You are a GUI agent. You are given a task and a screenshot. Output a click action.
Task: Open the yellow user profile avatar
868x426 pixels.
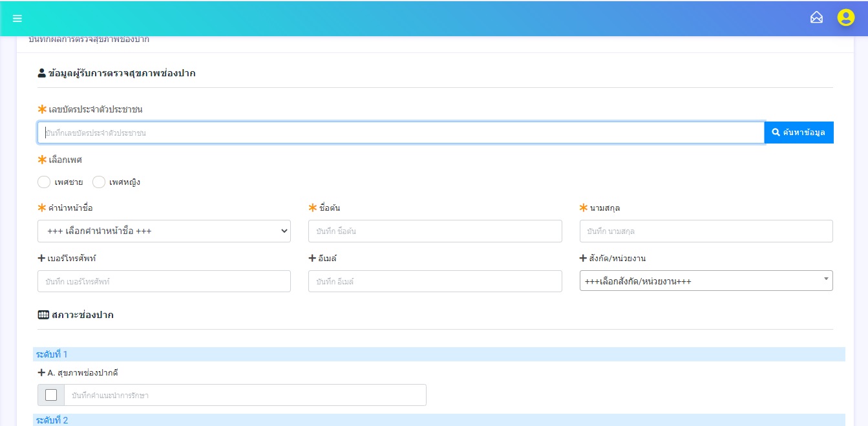[845, 17]
